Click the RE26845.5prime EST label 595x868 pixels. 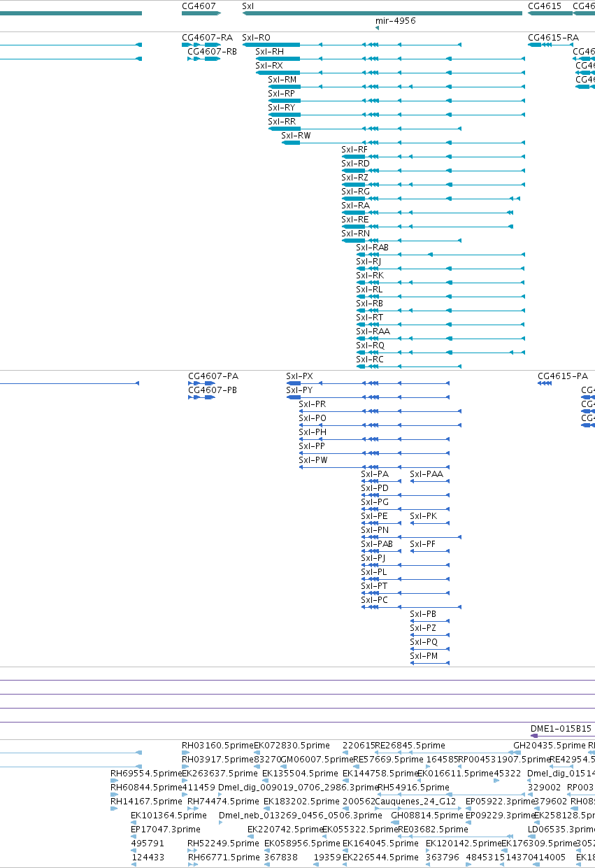point(410,746)
